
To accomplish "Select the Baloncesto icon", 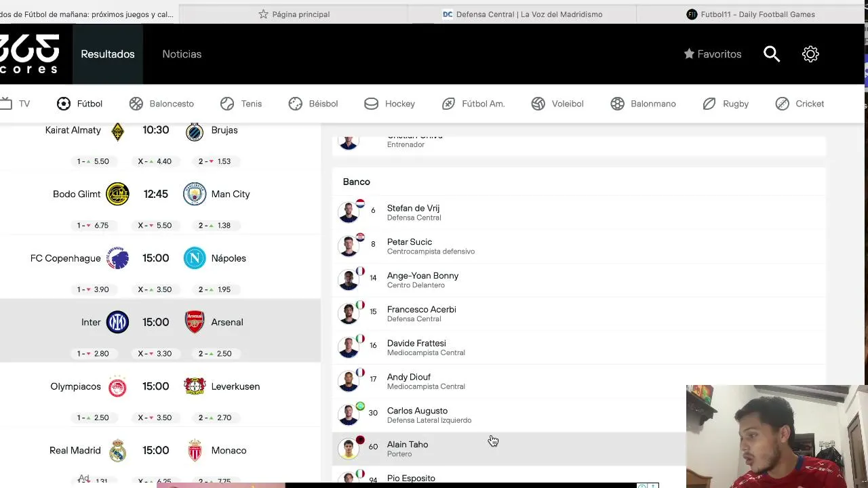I will click(x=136, y=104).
